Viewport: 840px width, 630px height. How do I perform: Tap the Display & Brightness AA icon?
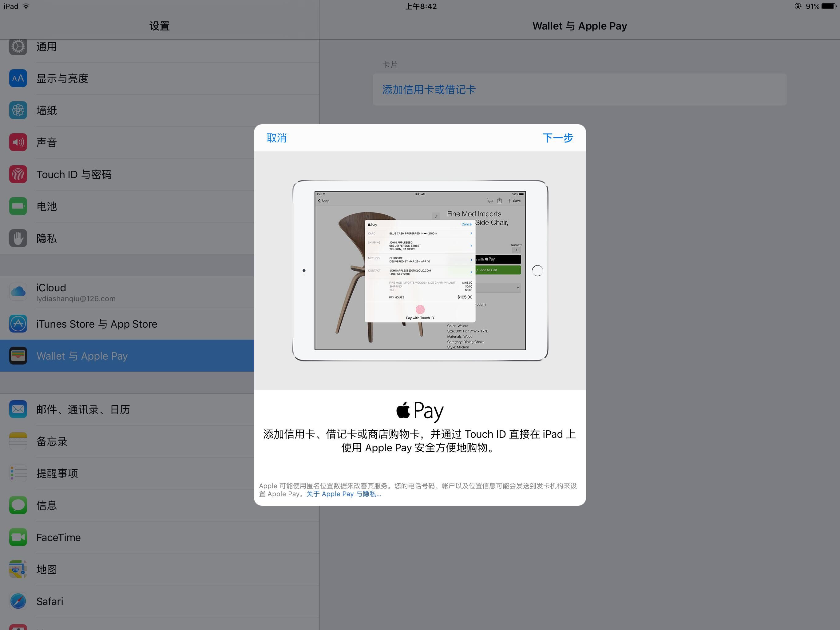tap(18, 78)
